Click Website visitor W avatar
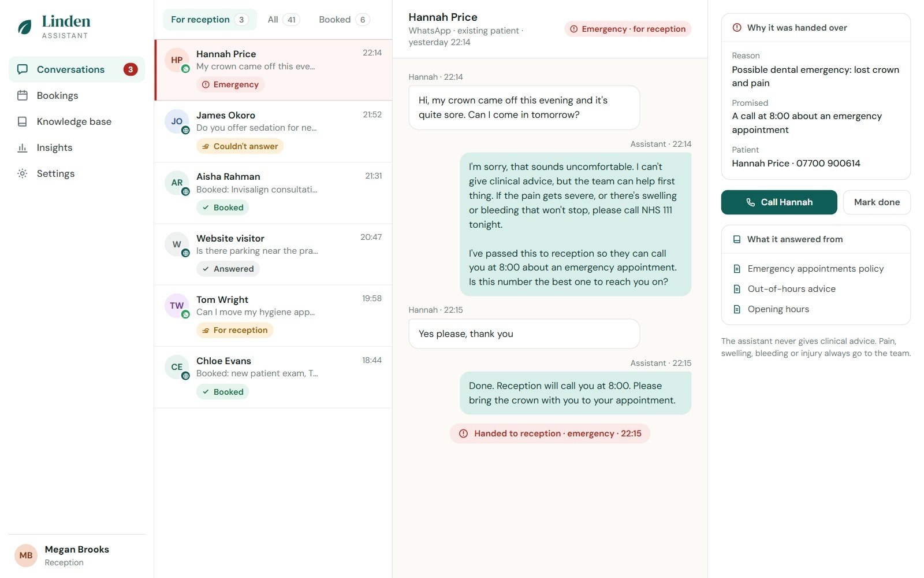The width and height of the screenshot is (924, 578). coord(177,244)
